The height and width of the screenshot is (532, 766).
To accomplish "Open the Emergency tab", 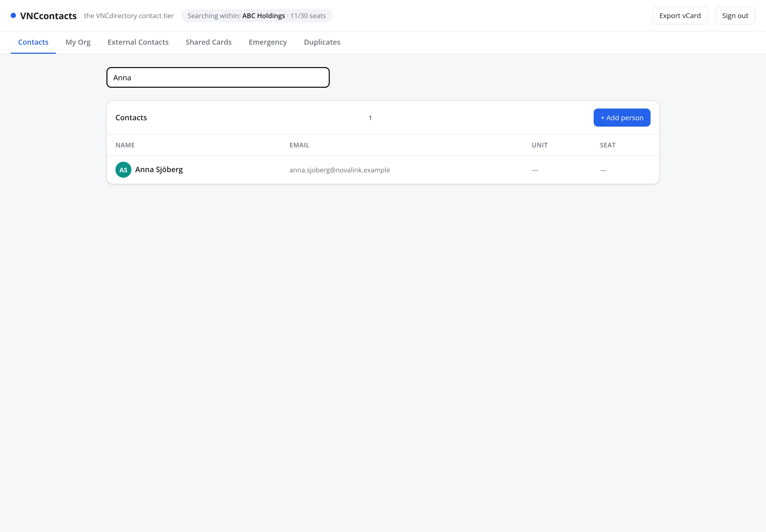I will click(x=268, y=42).
